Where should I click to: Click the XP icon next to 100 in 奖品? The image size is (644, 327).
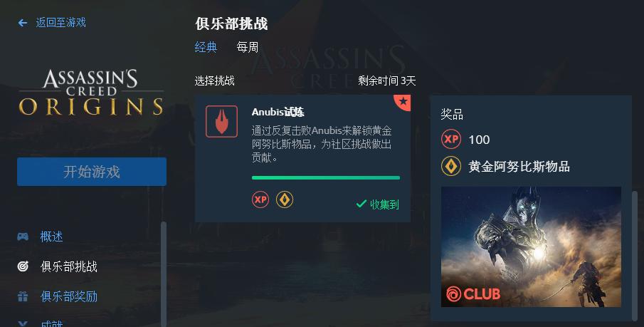pyautogui.click(x=451, y=140)
